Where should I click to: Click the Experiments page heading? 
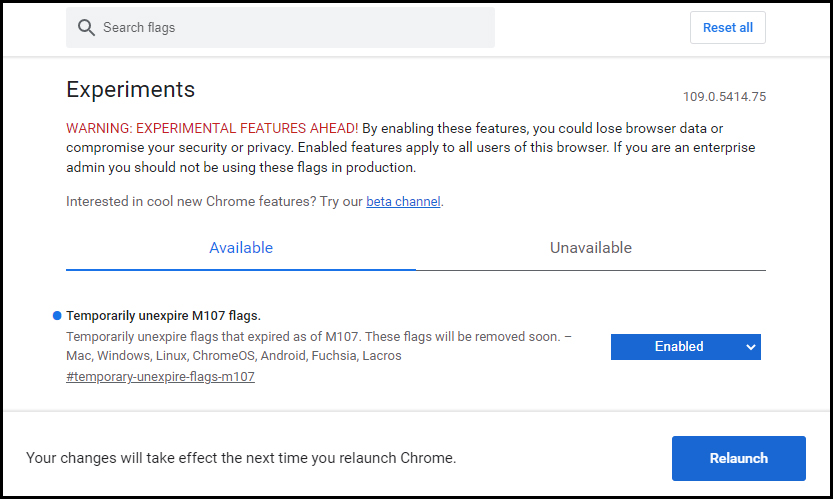pyautogui.click(x=131, y=89)
